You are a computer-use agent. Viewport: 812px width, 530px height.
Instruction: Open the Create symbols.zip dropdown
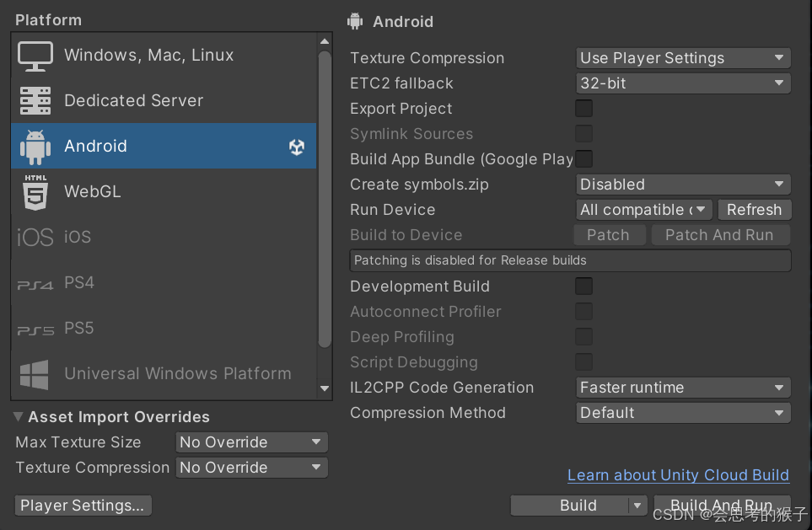[x=683, y=185]
